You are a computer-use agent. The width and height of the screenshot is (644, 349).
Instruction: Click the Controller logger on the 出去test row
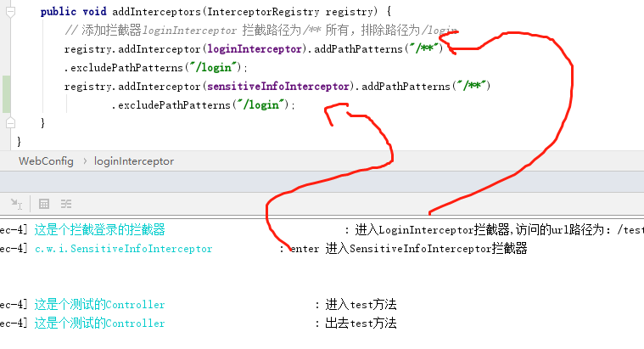(100, 324)
